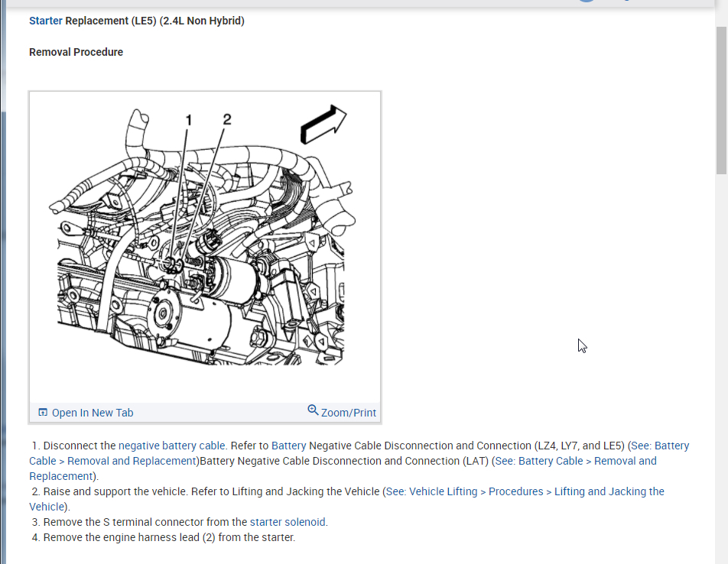Follow the 'starter solenoid' link

coord(288,522)
